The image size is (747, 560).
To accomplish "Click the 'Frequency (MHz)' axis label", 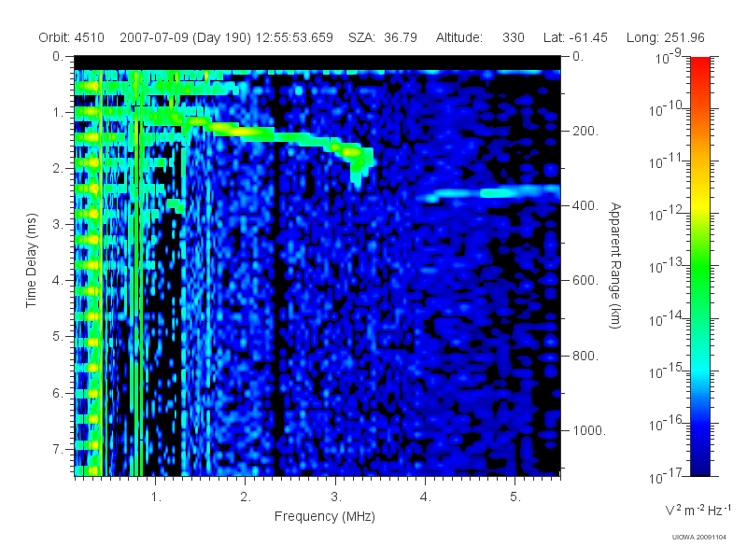I will click(325, 516).
